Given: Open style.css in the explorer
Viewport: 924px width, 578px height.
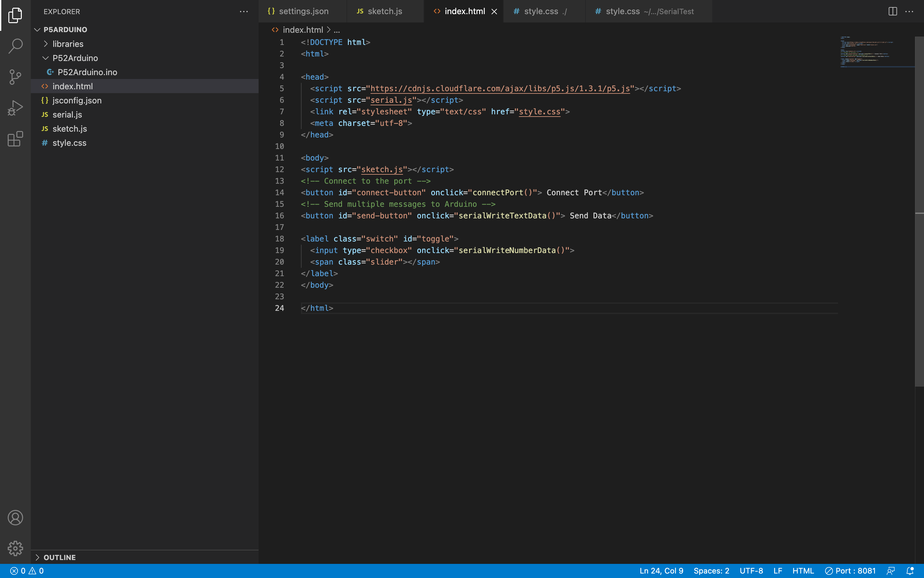Looking at the screenshot, I should click(x=144, y=143).
